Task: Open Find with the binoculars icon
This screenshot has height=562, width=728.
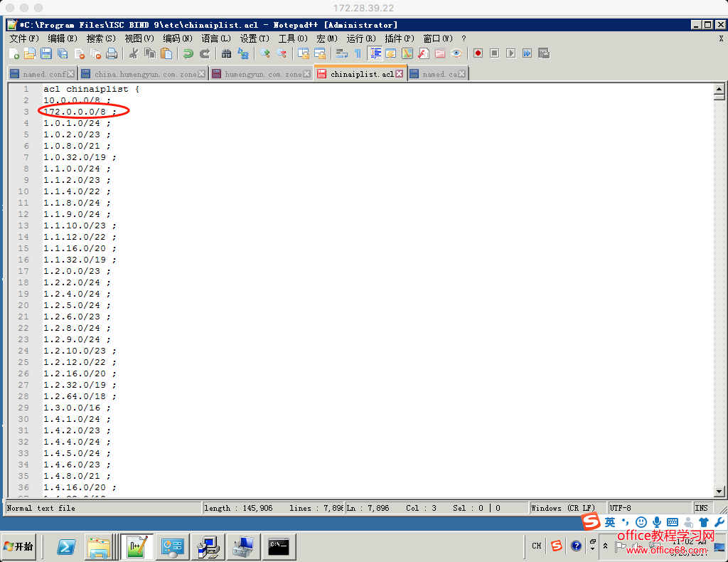Action: click(x=227, y=53)
